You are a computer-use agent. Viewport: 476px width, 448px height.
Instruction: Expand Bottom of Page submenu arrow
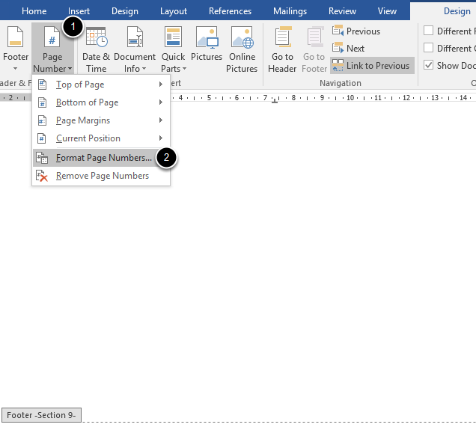(x=161, y=102)
